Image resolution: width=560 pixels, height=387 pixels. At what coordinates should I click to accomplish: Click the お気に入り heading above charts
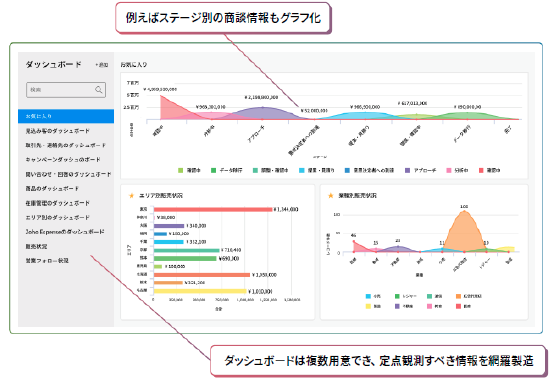tap(134, 65)
